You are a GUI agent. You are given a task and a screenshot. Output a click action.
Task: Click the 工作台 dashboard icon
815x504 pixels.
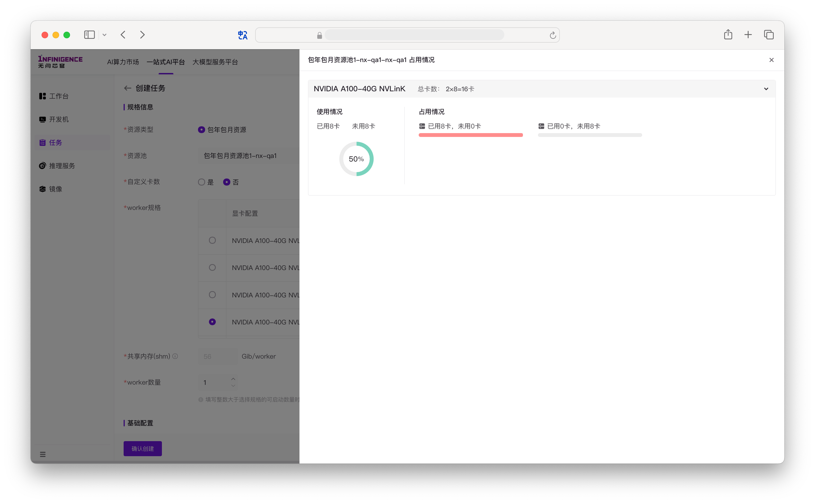click(x=42, y=96)
